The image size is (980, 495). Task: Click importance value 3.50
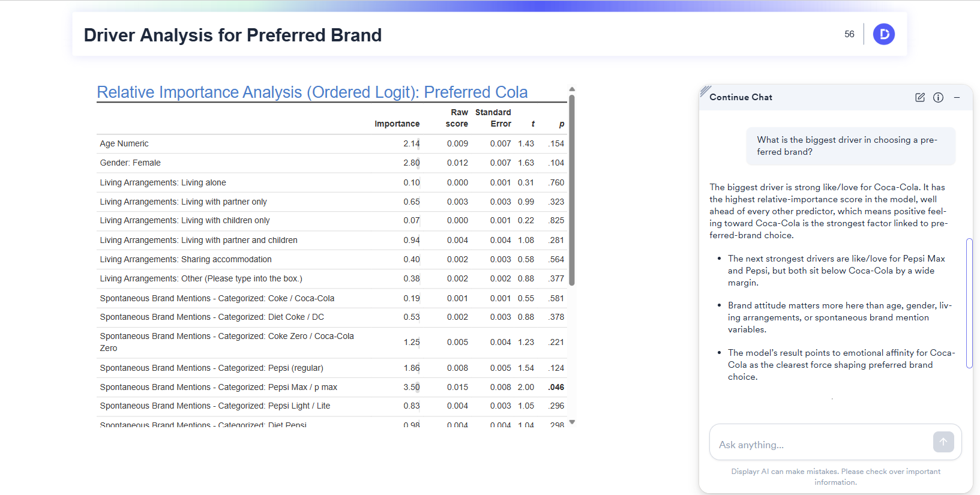click(x=412, y=387)
